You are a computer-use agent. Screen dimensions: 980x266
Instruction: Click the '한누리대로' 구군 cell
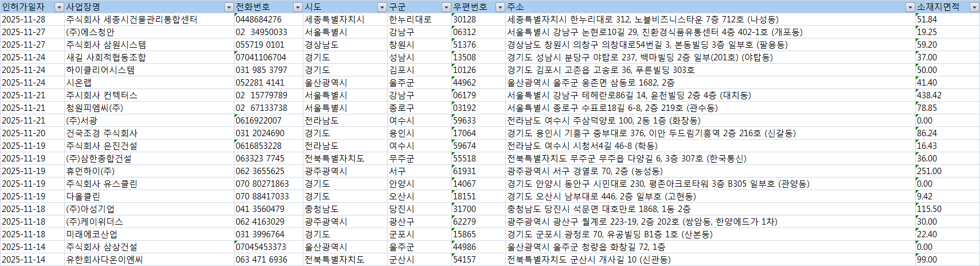point(420,20)
